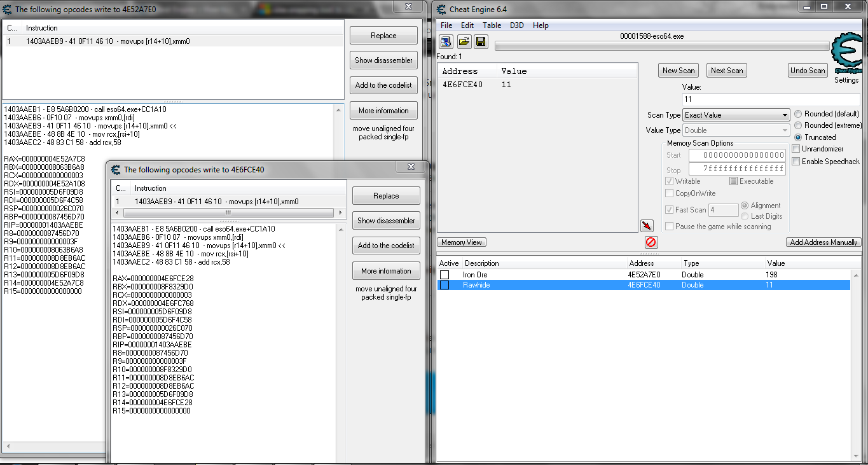Click the open folder icon in Cheat Engine

464,41
